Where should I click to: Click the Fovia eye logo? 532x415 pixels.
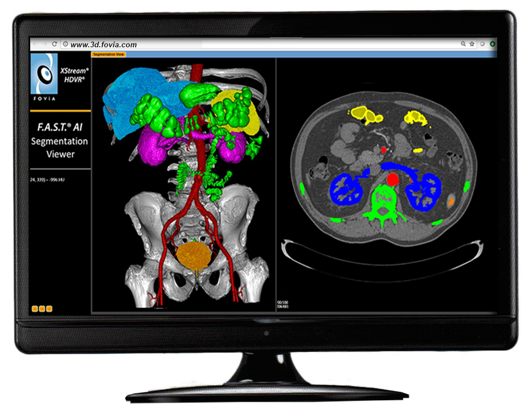coord(44,74)
